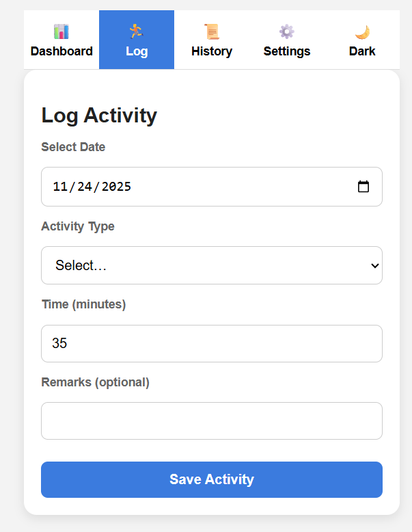Open the Activity Type 'Select…' dropdown
Image resolution: width=412 pixels, height=532 pixels.
(205, 265)
